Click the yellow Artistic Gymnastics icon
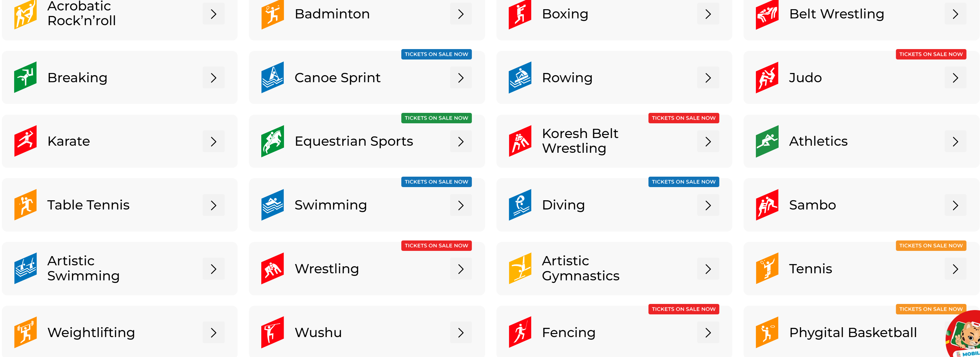Screen dimensions: 980x357 (x=520, y=268)
